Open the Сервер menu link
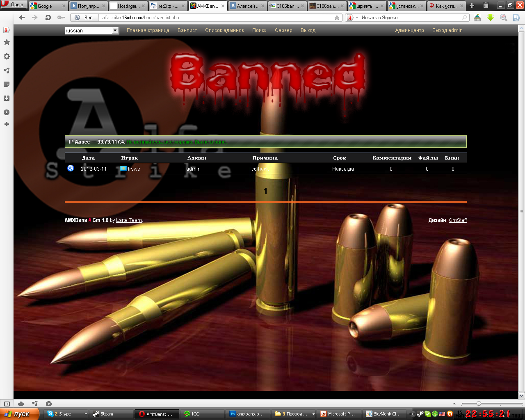Screen dimensions: 525x420 pos(283,30)
